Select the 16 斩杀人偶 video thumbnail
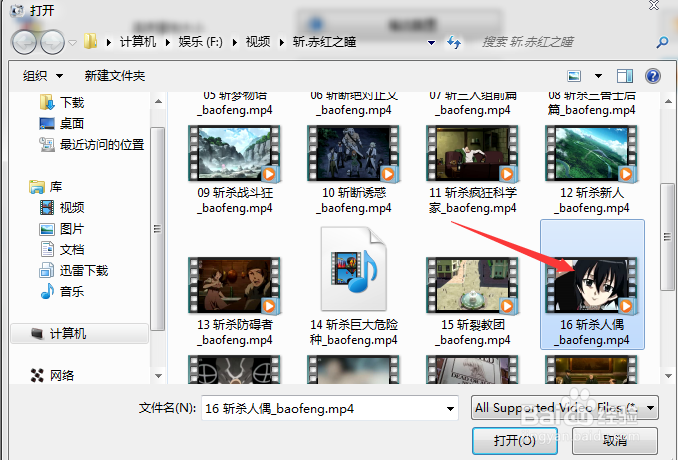The width and height of the screenshot is (678, 460). [x=592, y=285]
